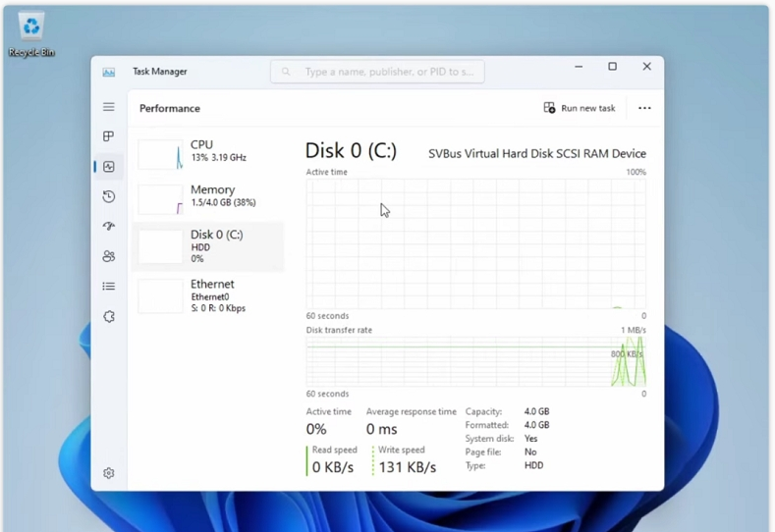Open the Users page icon

tap(109, 256)
